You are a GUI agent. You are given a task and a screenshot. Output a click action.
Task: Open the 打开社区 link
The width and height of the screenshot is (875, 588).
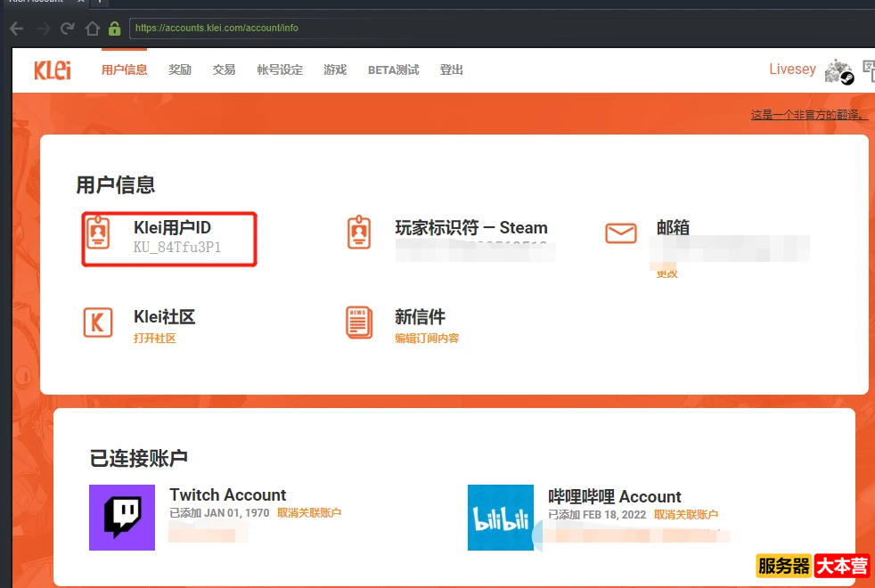tap(154, 339)
